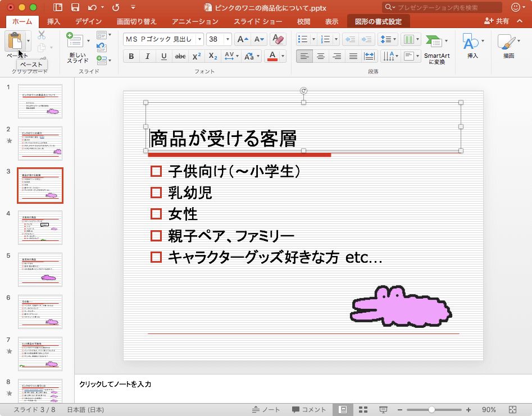Image resolution: width=532 pixels, height=416 pixels.
Task: Toggle bold formatting in the Font group
Action: click(131, 56)
